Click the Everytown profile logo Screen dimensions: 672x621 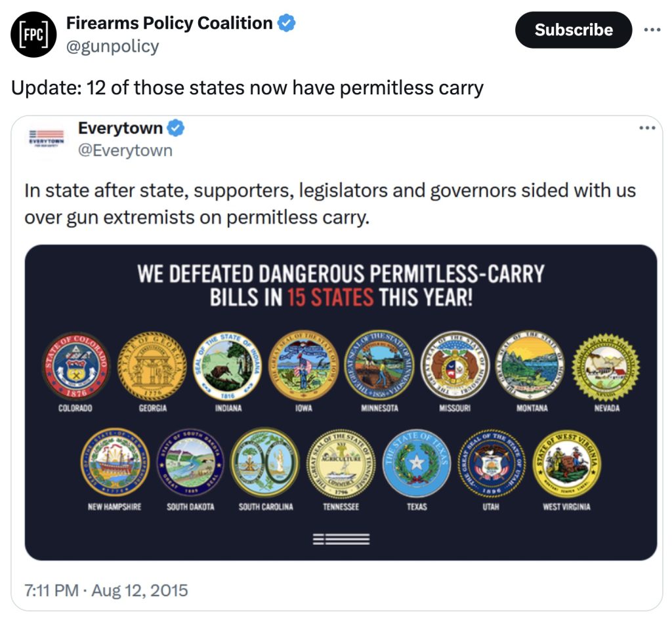pos(45,139)
